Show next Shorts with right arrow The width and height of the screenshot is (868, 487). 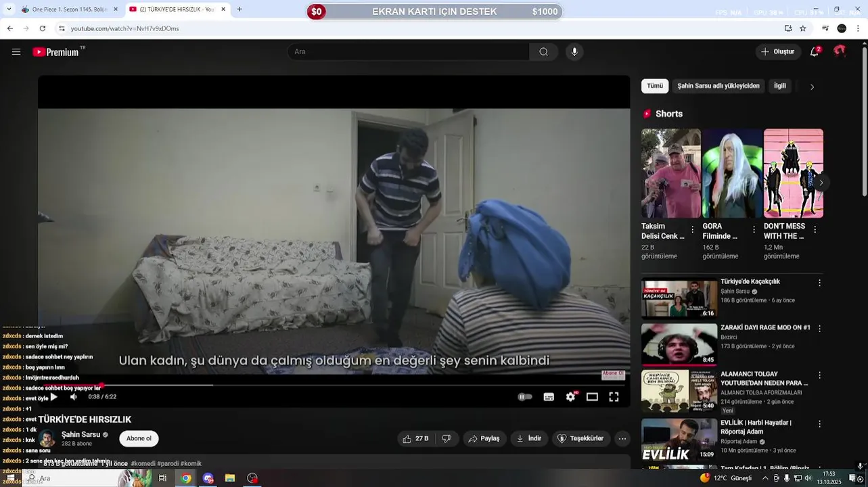pyautogui.click(x=821, y=183)
